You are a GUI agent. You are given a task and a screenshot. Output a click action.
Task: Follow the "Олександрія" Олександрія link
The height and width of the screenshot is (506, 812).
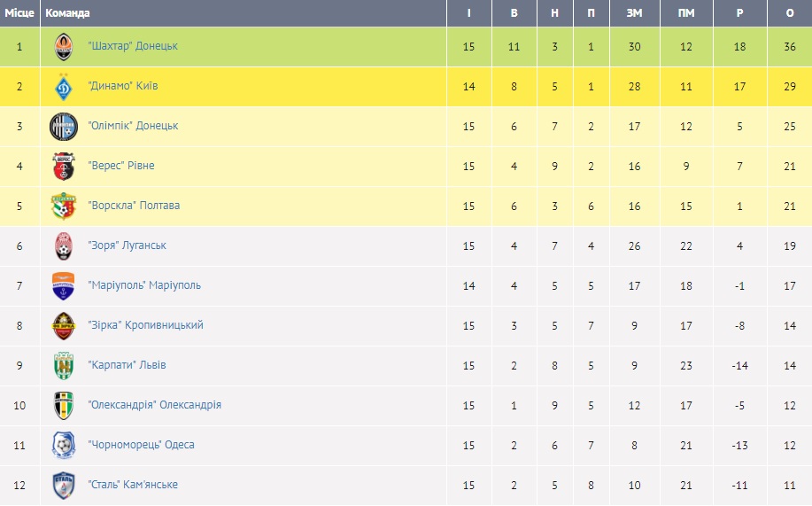pos(155,405)
